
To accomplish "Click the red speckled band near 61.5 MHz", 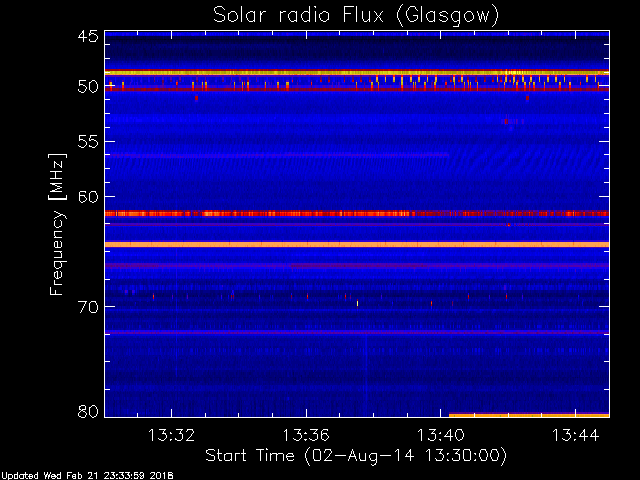I will pyautogui.click(x=357, y=213).
